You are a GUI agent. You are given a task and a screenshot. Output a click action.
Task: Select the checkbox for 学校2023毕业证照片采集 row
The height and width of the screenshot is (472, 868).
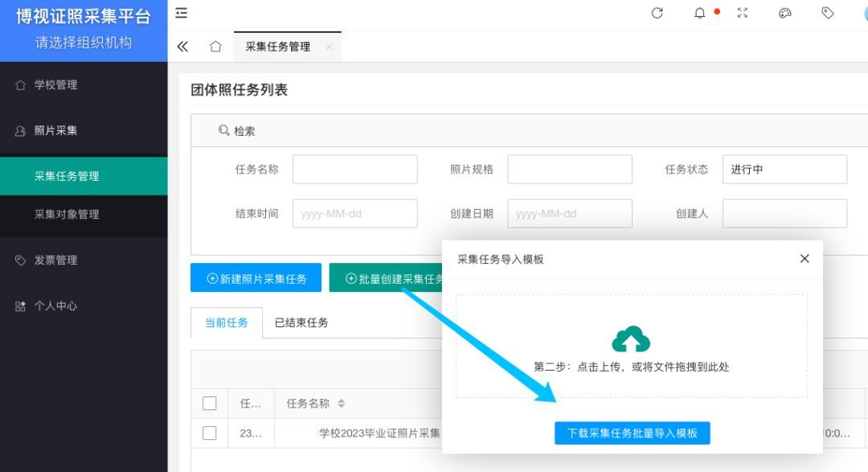pyautogui.click(x=209, y=433)
